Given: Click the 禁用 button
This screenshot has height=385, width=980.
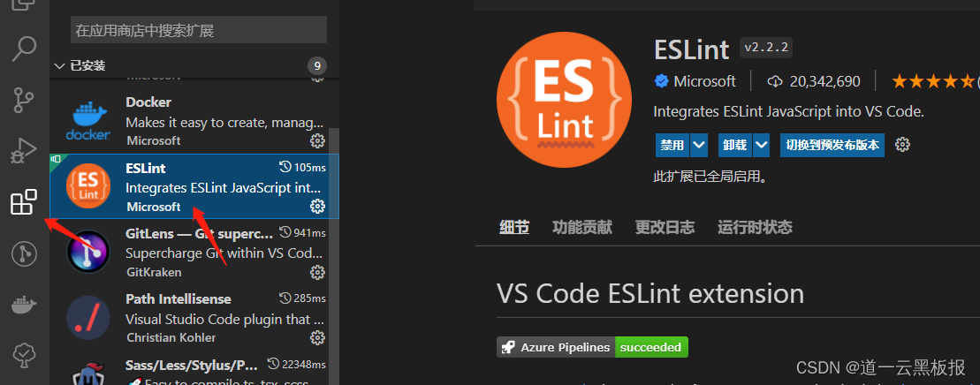Looking at the screenshot, I should 672,145.
